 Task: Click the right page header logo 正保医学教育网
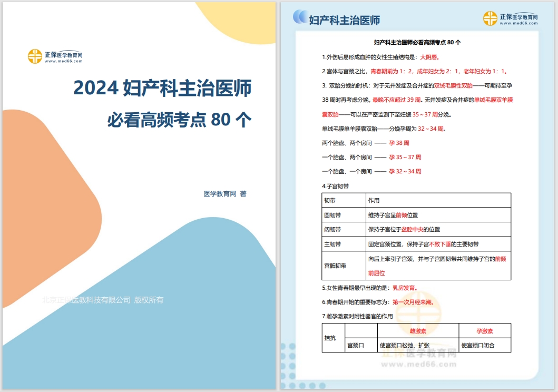click(x=510, y=18)
